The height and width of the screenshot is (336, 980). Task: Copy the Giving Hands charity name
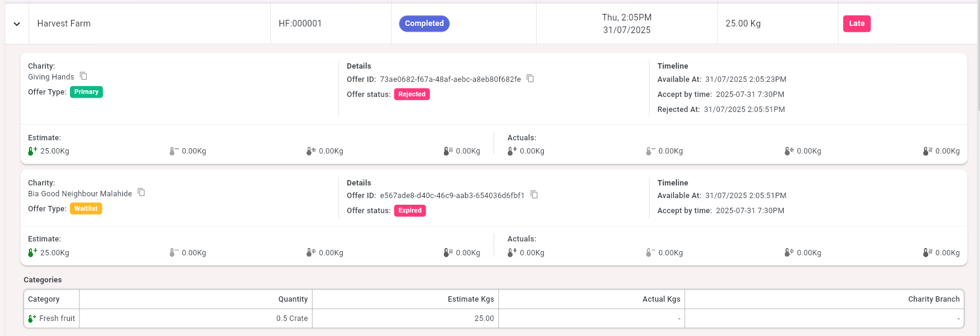[x=84, y=76]
